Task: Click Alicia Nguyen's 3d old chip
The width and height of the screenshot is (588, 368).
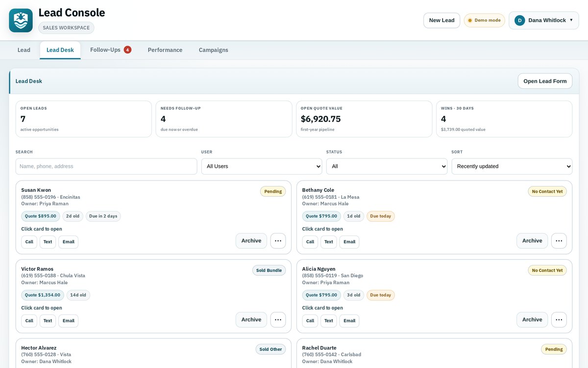Action: pyautogui.click(x=354, y=295)
